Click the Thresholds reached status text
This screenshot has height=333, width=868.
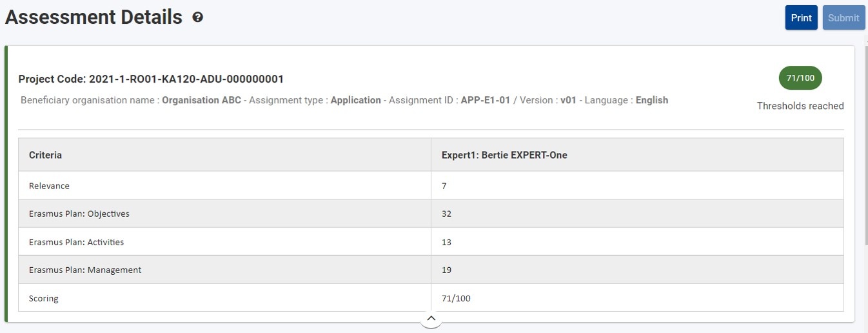click(800, 106)
